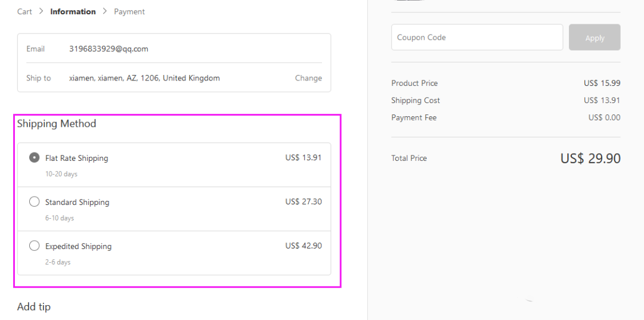This screenshot has width=644, height=320.
Task: Focus the Coupon Code input field
Action: point(477,38)
